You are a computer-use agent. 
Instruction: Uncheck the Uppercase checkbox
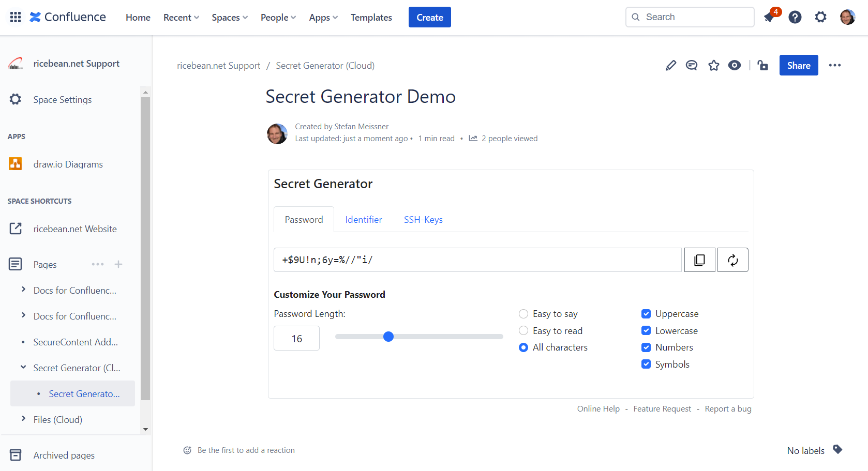click(646, 314)
